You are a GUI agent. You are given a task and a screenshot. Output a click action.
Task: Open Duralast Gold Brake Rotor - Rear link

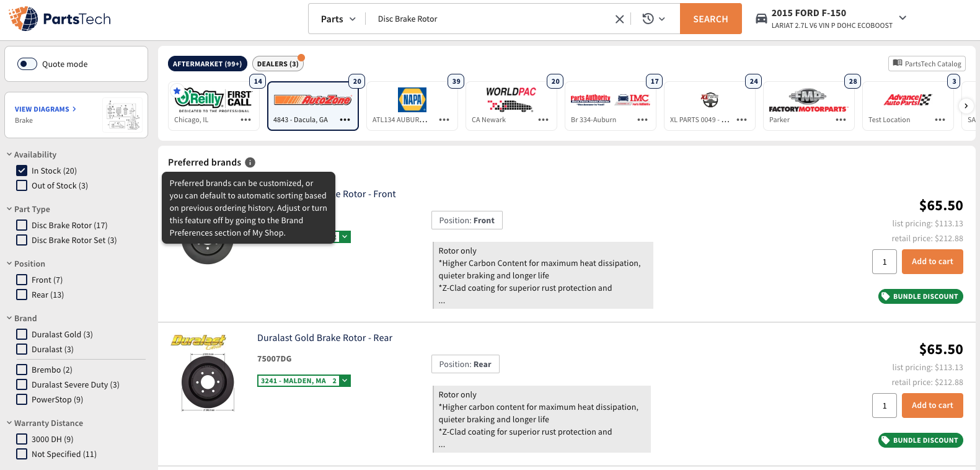point(325,338)
